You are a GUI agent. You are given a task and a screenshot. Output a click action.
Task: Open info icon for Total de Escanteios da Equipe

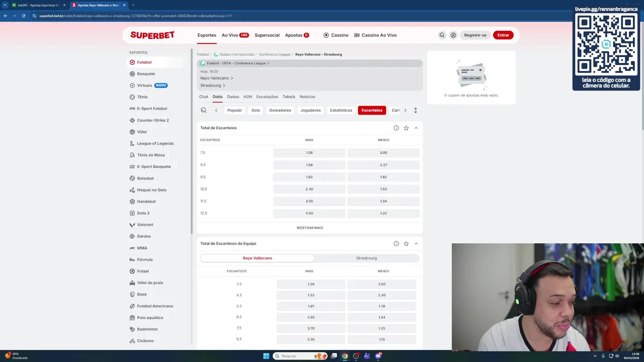pyautogui.click(x=396, y=243)
